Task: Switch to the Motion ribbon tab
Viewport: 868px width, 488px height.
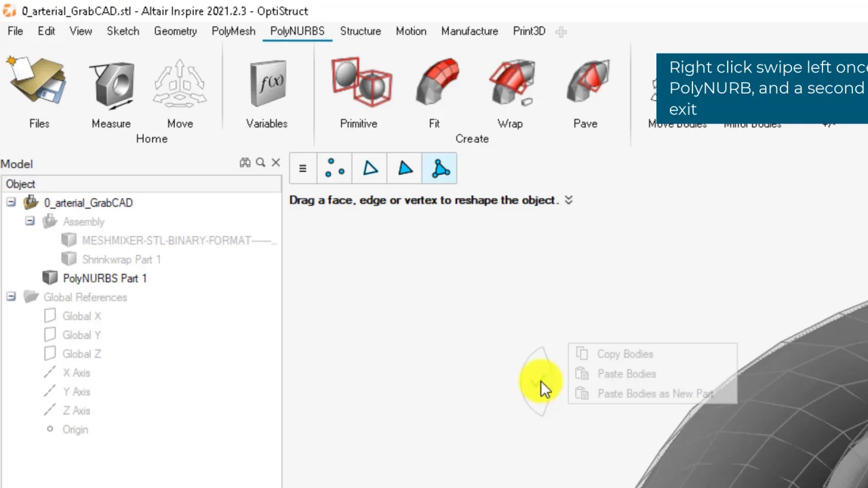Action: (411, 31)
